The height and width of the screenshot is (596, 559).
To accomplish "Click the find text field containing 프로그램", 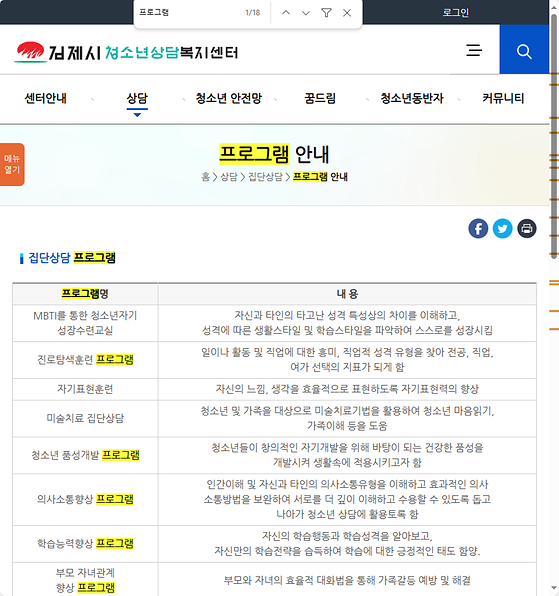I will coord(188,13).
